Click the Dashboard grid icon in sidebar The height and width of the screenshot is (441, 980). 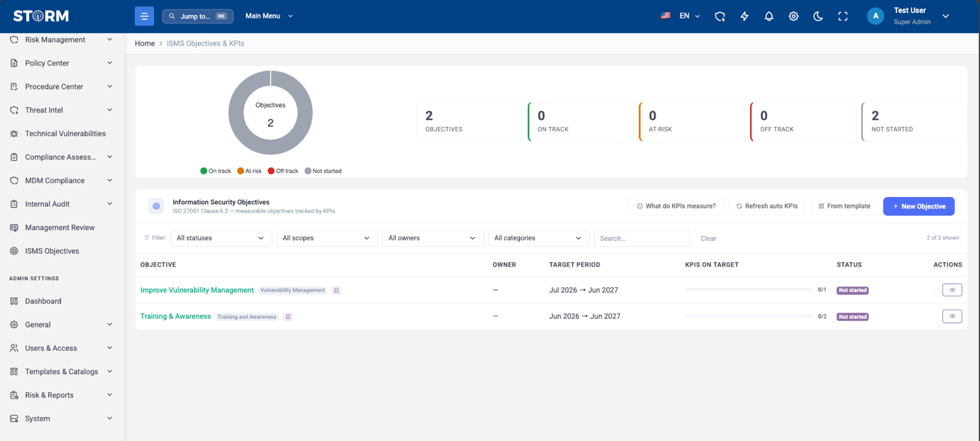pyautogui.click(x=14, y=301)
